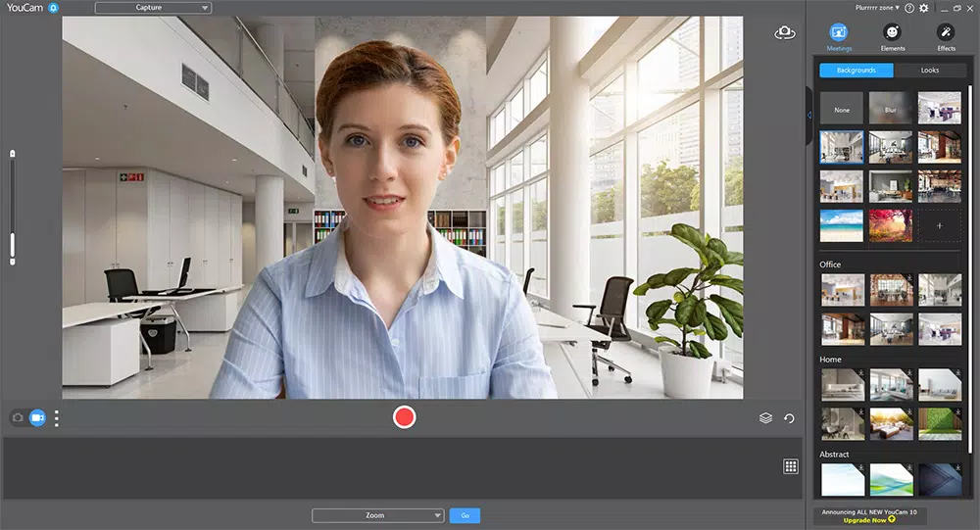Select the light blue Abstract background
Image resolution: width=980 pixels, height=530 pixels.
843,479
